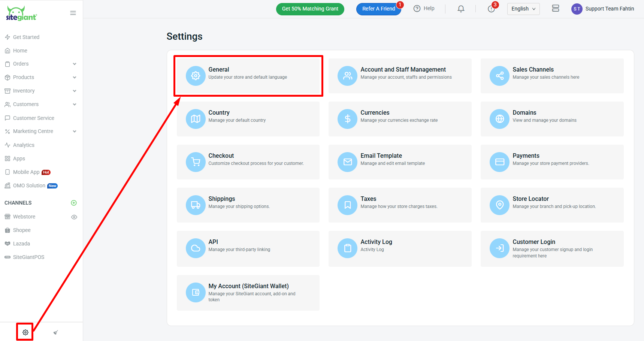Click the Refer A Friend button
The width and height of the screenshot is (644, 341).
[x=378, y=9]
